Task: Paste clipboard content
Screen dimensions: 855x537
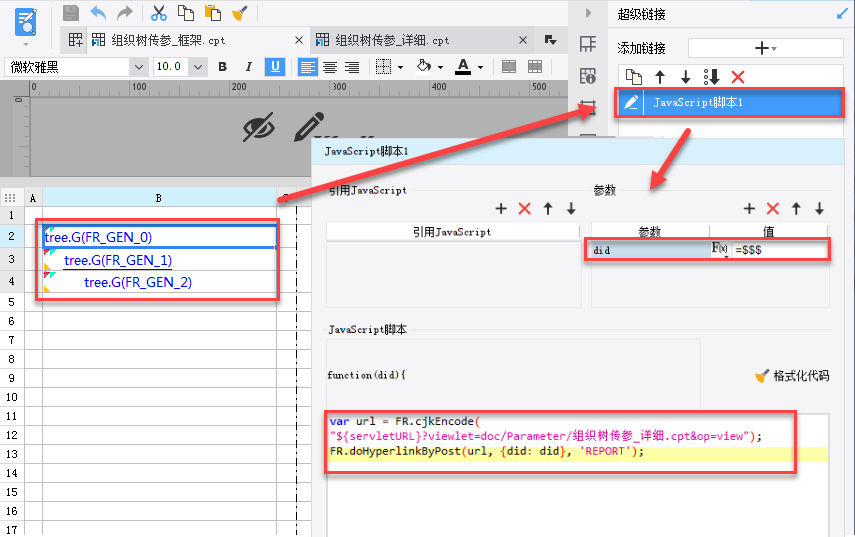Action: 213,13
